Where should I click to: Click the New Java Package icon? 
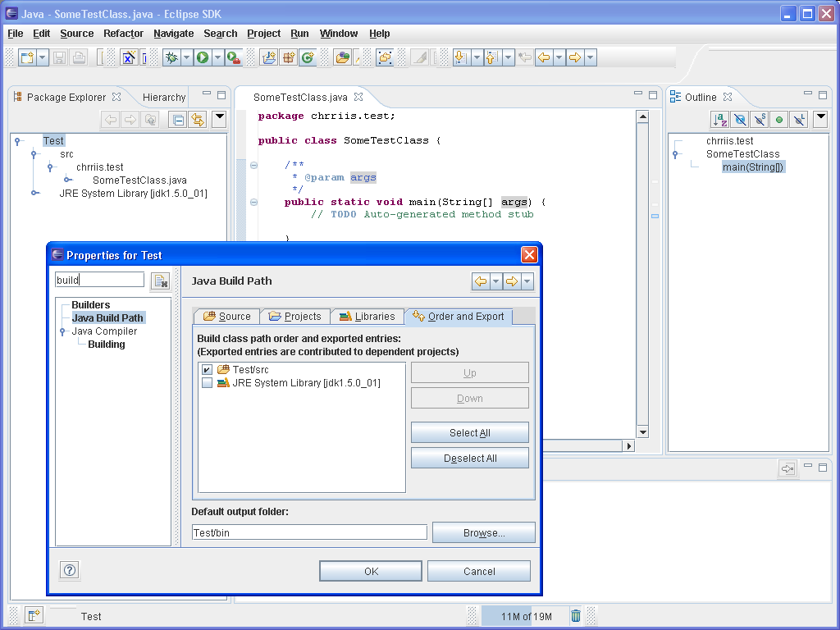point(289,57)
